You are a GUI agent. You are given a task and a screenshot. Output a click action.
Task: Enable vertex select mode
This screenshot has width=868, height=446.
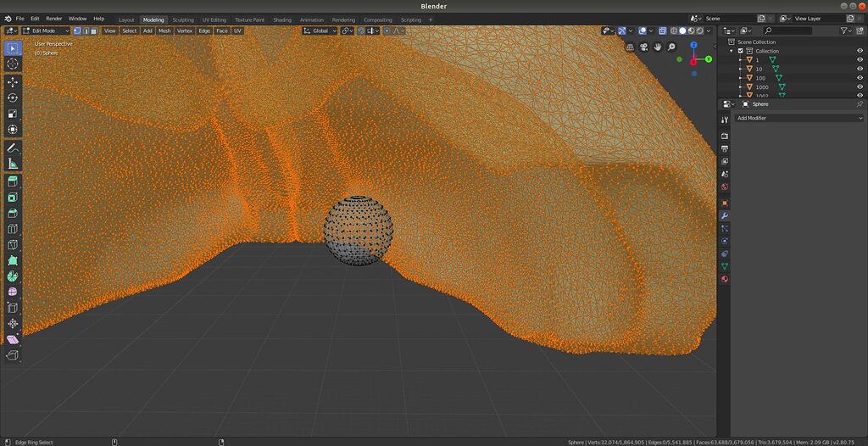(77, 31)
